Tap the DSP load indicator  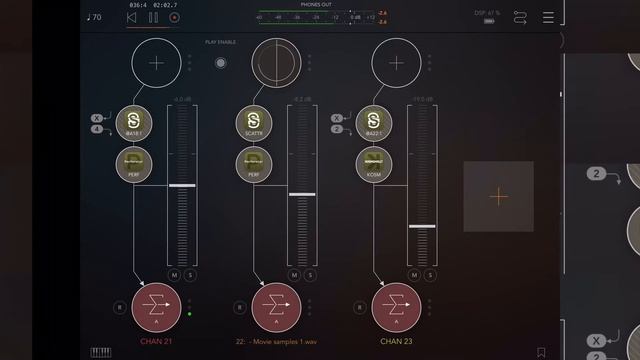[x=487, y=17]
